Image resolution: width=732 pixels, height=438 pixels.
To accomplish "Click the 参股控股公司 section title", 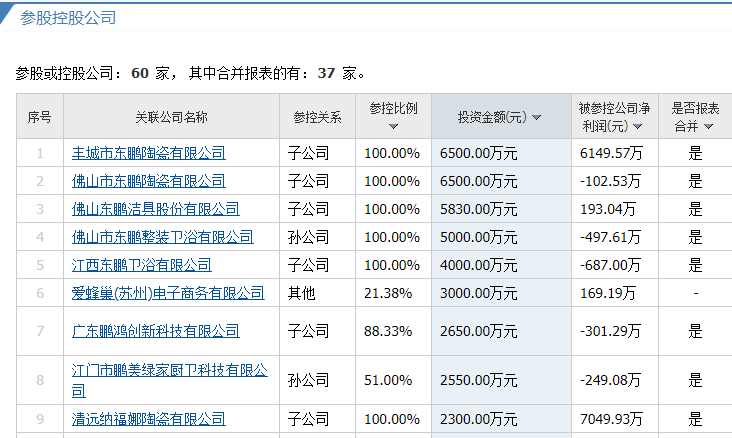I will coord(68,18).
